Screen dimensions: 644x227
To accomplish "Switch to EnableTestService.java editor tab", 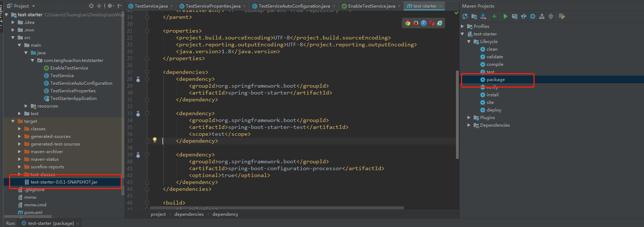I will click(371, 6).
